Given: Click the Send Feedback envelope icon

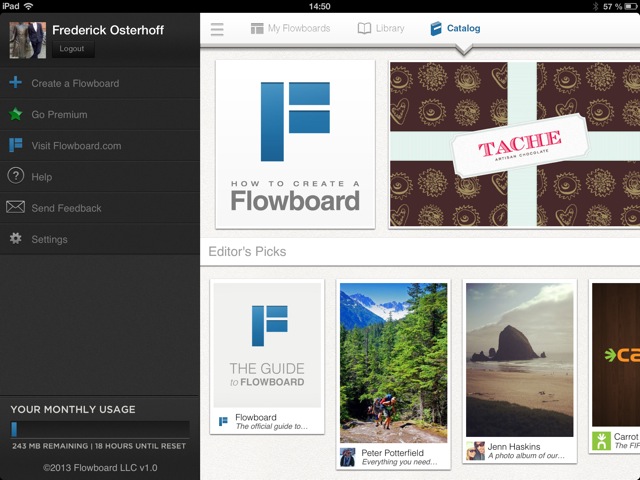Looking at the screenshot, I should coord(16,208).
